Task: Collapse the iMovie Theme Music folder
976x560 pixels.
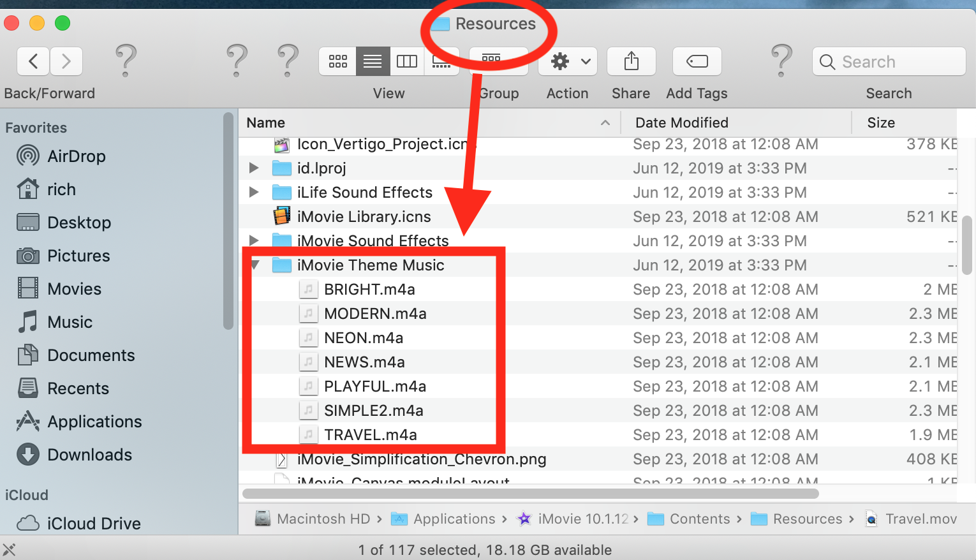Action: pyautogui.click(x=255, y=265)
